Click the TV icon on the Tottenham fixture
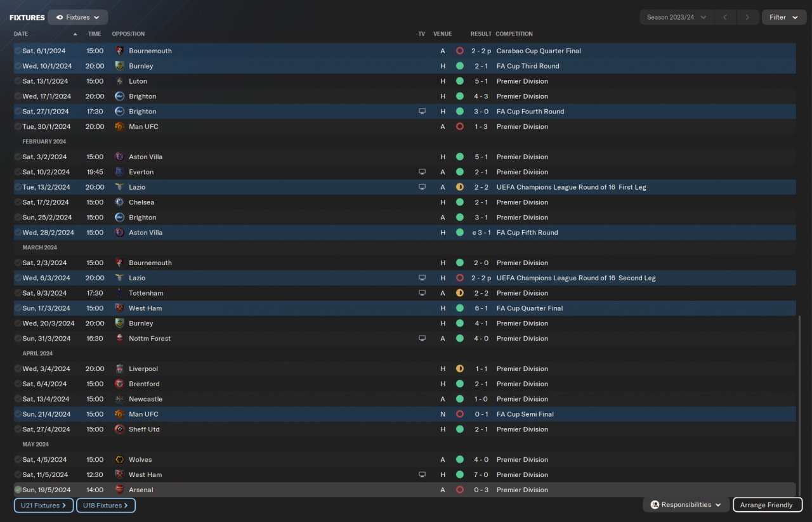The height and width of the screenshot is (522, 812). point(422,293)
